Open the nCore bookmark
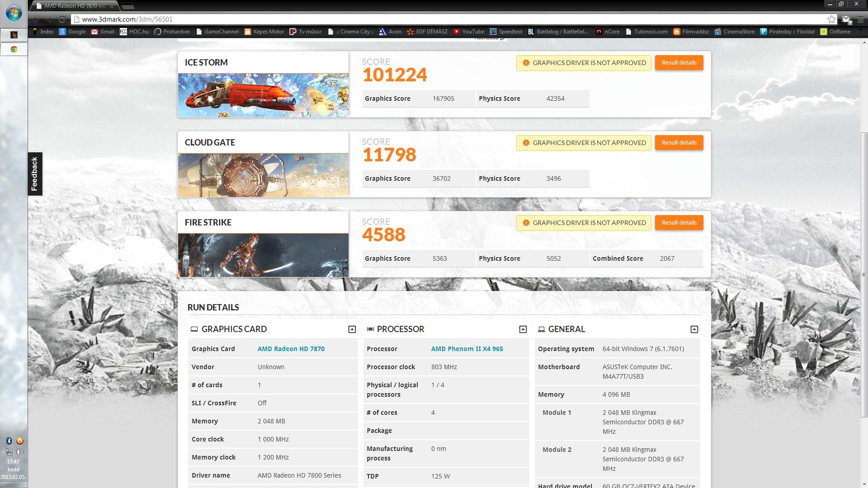 tap(607, 32)
